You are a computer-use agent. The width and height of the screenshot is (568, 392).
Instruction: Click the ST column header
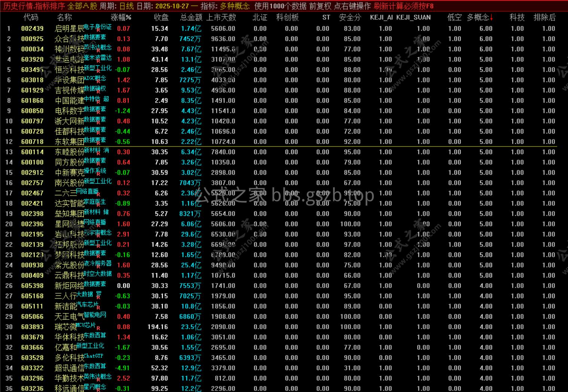(x=326, y=17)
